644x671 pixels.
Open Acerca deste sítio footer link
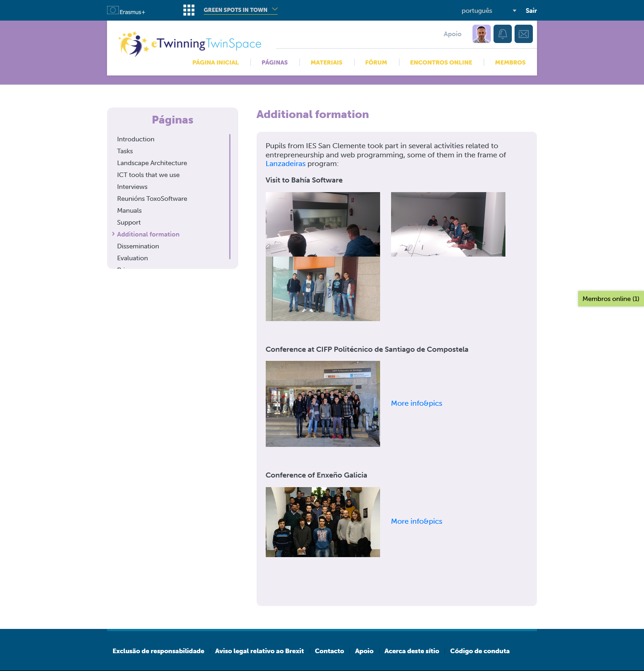point(412,651)
